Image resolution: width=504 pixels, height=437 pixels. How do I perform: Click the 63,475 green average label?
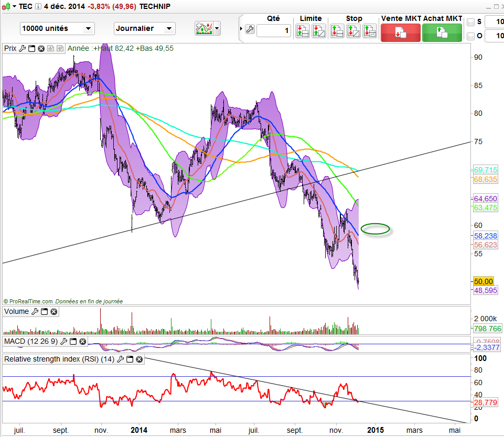(x=485, y=207)
